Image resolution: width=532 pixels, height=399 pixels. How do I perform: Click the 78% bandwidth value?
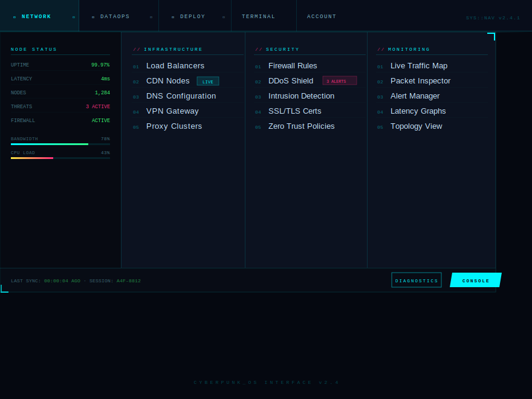point(106,139)
